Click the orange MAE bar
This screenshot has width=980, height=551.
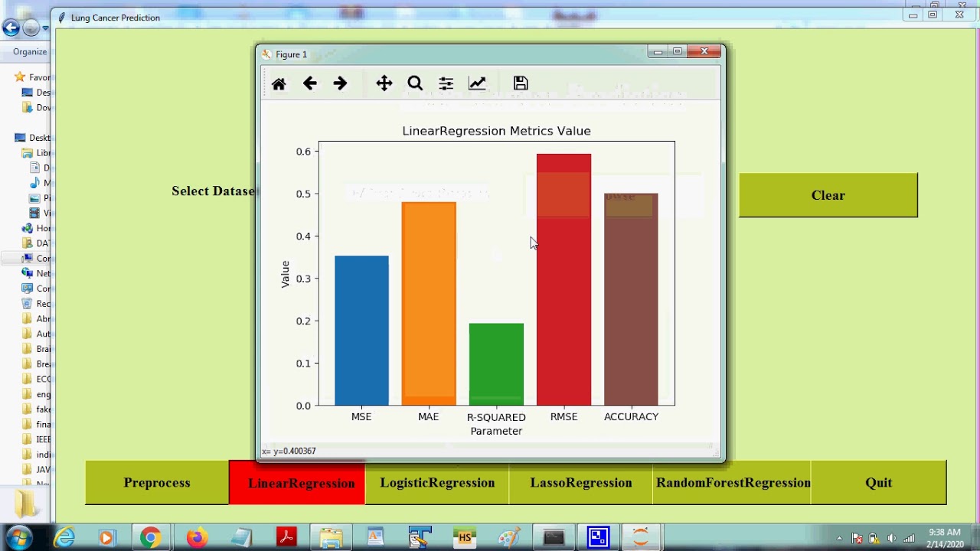click(429, 304)
